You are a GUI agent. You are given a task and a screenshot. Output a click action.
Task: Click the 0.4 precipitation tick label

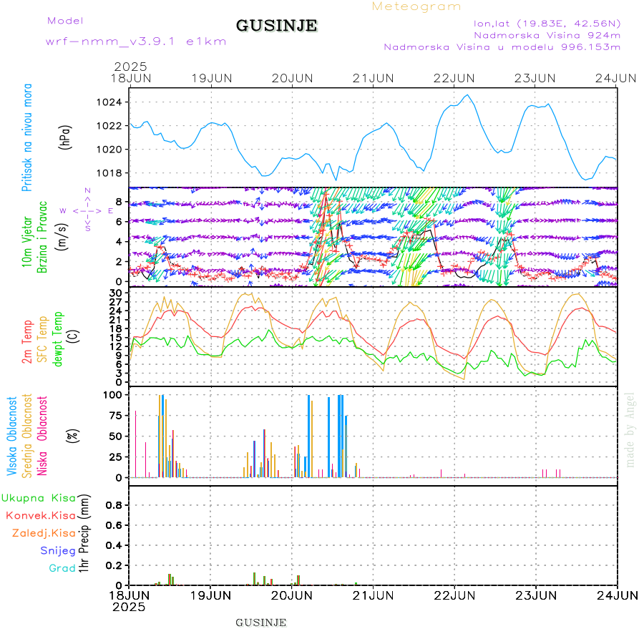(x=114, y=545)
